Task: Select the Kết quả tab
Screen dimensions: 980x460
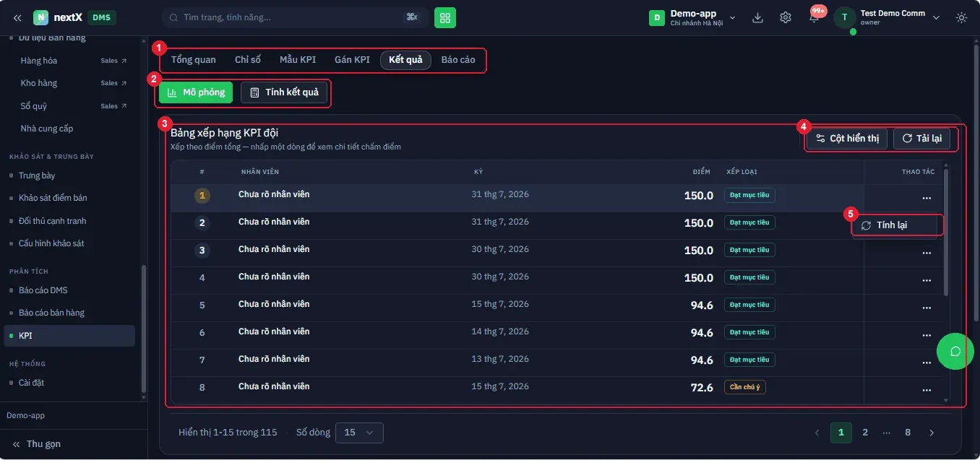Action: (405, 60)
